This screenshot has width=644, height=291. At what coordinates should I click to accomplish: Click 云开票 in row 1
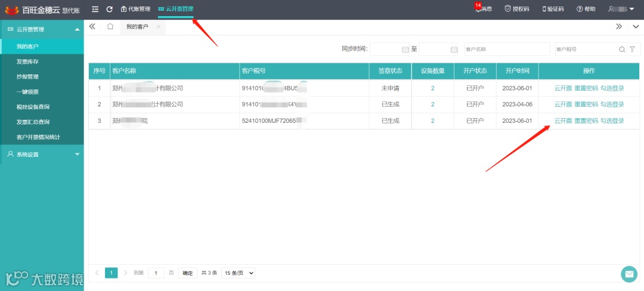[x=563, y=88]
